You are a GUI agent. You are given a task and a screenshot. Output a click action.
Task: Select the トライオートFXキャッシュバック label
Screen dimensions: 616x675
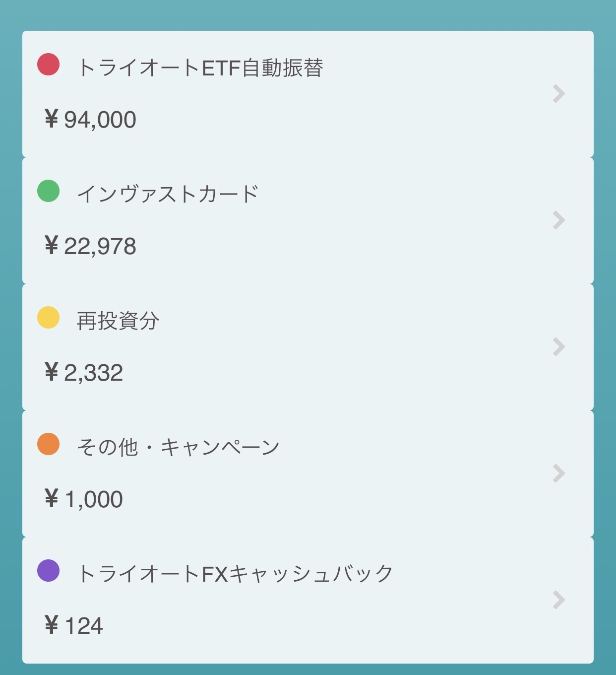pyautogui.click(x=236, y=574)
